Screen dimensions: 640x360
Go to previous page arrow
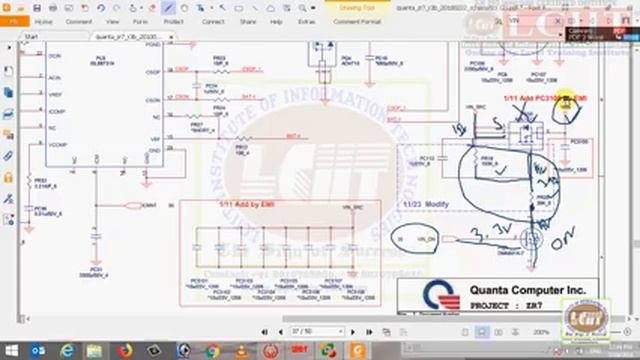(x=280, y=332)
